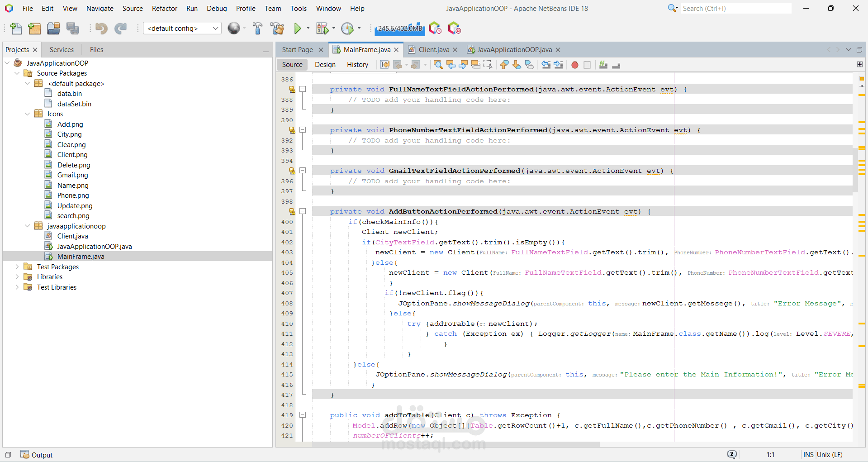The height and width of the screenshot is (462, 868).
Task: Click the Find Selection magnifier icon
Action: 438,65
